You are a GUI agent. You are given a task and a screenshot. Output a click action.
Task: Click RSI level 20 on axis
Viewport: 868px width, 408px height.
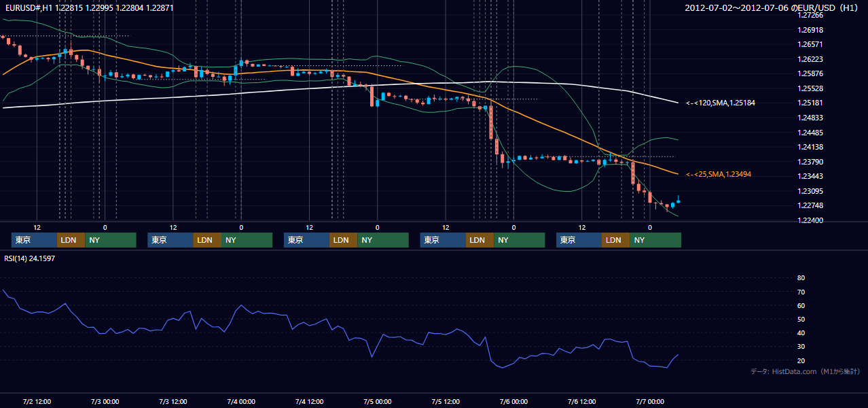tap(801, 360)
